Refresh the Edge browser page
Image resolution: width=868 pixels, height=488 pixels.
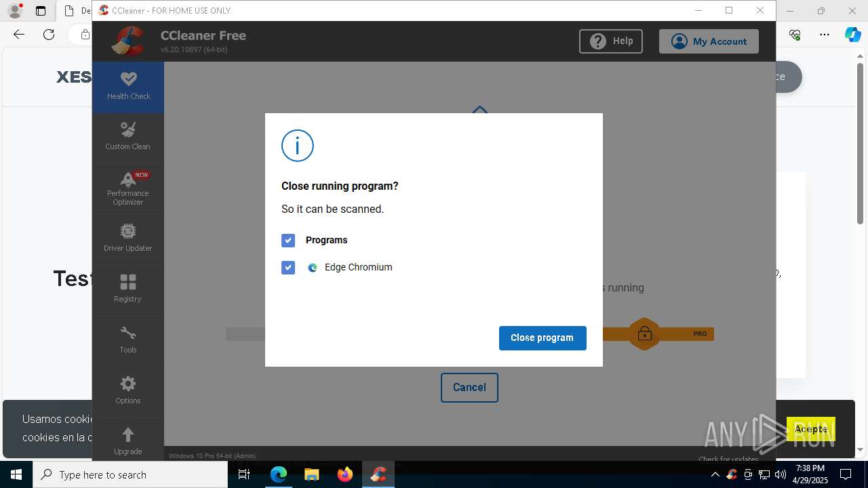click(x=49, y=35)
